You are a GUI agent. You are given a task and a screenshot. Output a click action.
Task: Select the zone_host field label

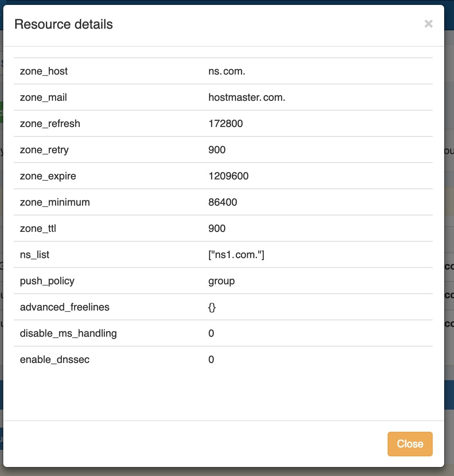tap(44, 71)
